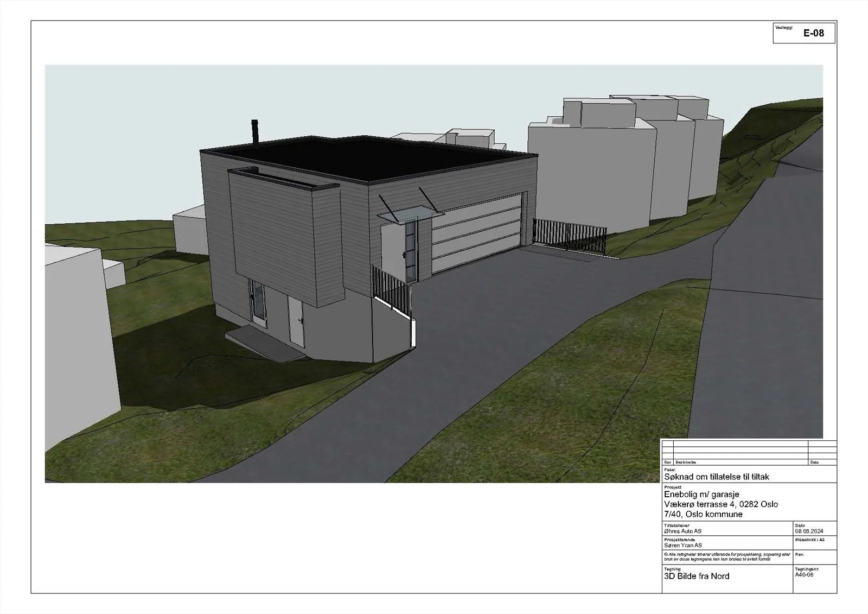Click the "Beskrivelse" header in the revision table
This screenshot has height=614, width=868.
pos(685,462)
